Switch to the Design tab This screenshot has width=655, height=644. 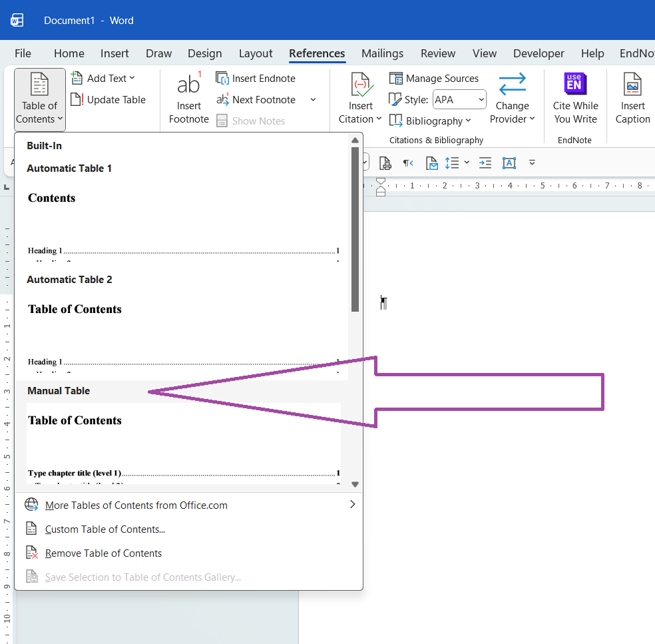(x=205, y=53)
